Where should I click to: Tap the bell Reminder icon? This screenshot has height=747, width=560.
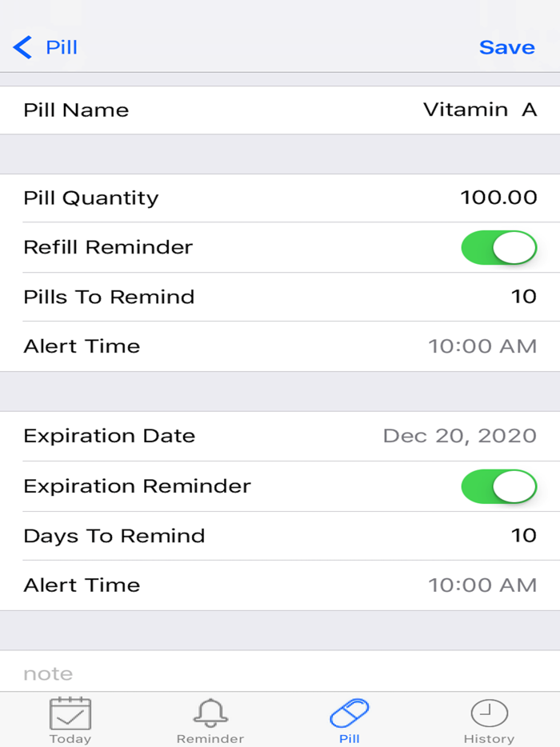(x=210, y=710)
